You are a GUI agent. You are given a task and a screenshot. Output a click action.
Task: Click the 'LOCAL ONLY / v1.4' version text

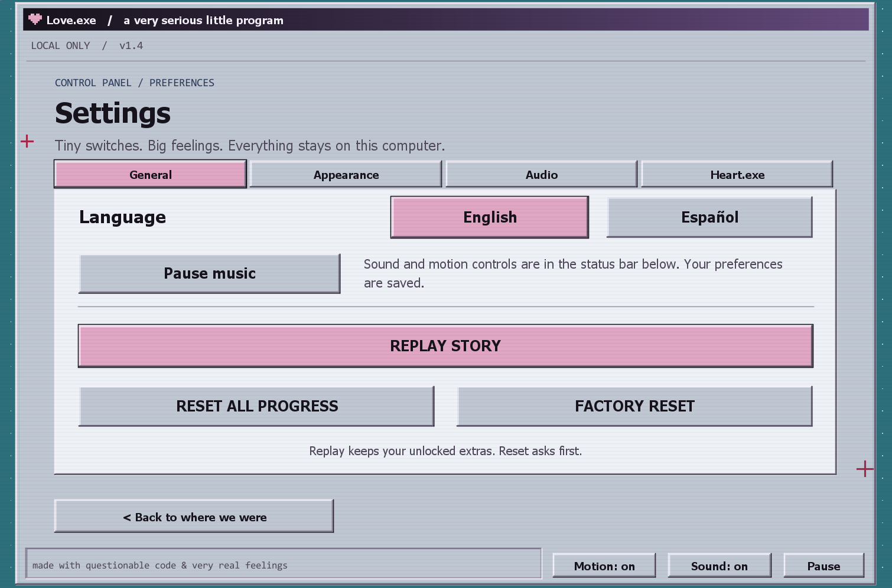tap(87, 45)
